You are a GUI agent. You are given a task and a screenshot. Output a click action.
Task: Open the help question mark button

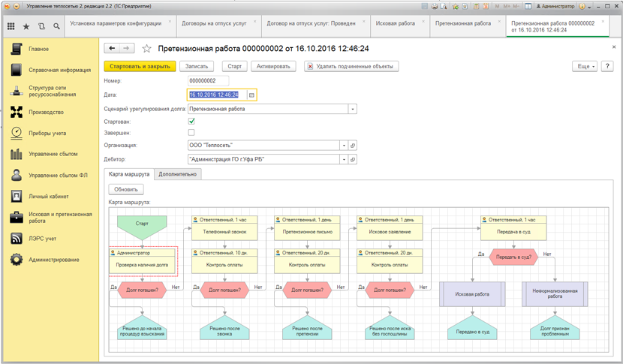607,66
